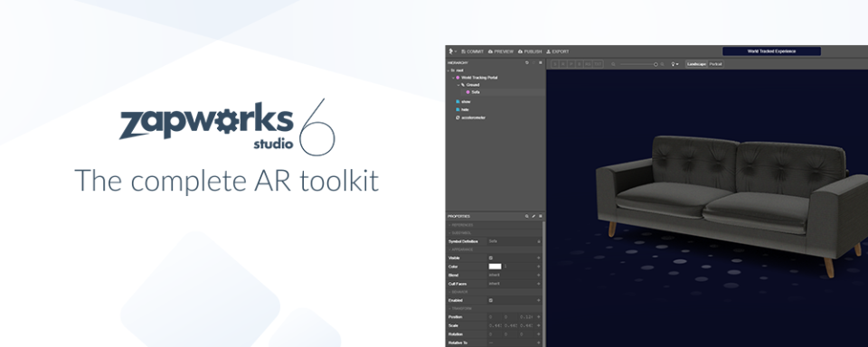868x347 pixels.
Task: Toggle the Visible checkbox
Action: (490, 258)
